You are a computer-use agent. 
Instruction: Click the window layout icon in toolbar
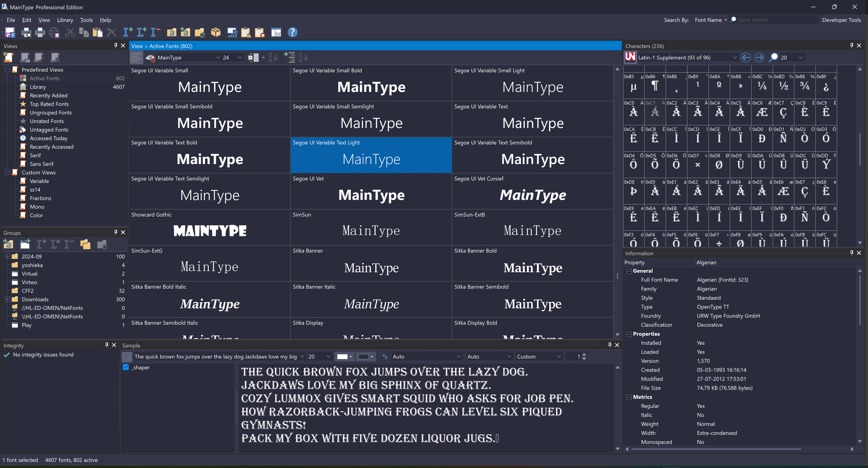(x=276, y=32)
